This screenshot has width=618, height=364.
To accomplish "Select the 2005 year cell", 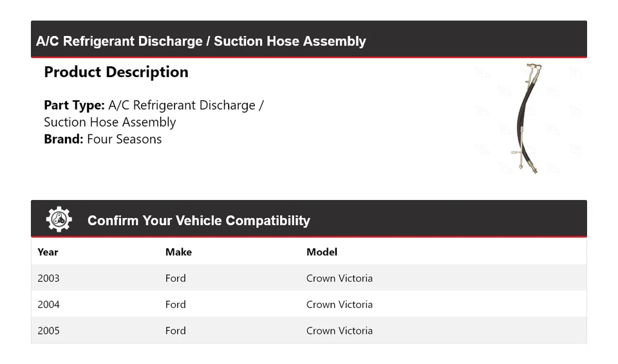I will [48, 331].
